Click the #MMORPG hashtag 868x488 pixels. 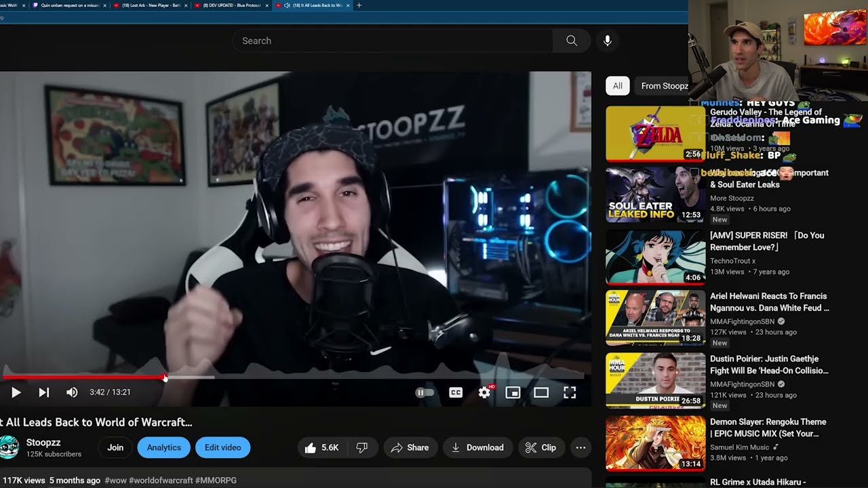(216, 481)
